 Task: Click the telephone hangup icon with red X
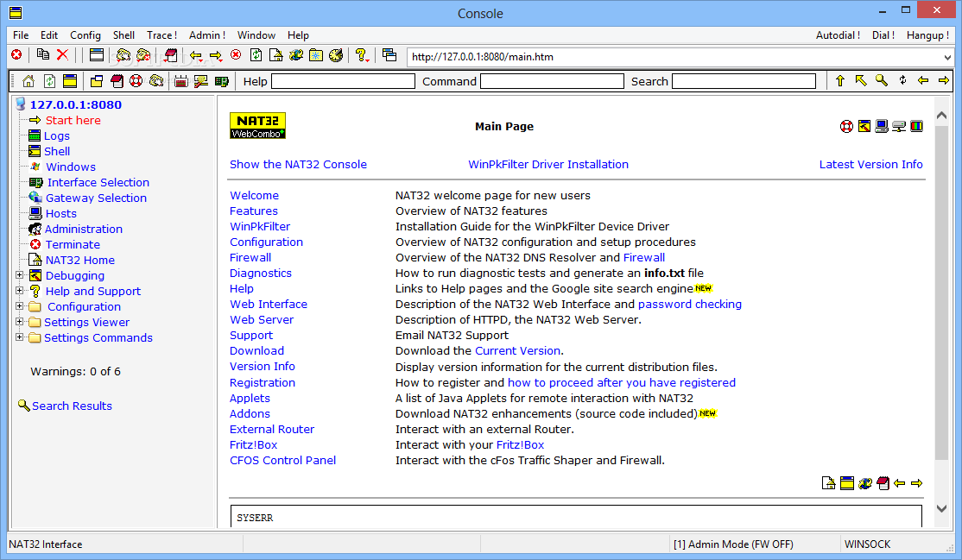pos(143,55)
